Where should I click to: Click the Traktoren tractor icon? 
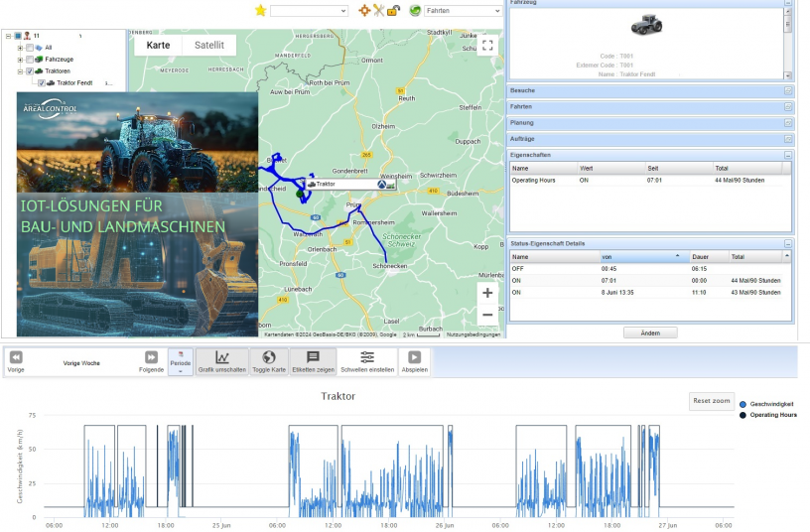pyautogui.click(x=39, y=71)
